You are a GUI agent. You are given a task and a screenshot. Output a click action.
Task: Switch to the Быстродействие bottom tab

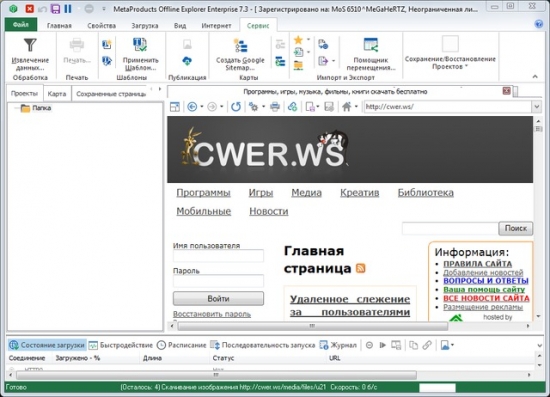point(121,345)
